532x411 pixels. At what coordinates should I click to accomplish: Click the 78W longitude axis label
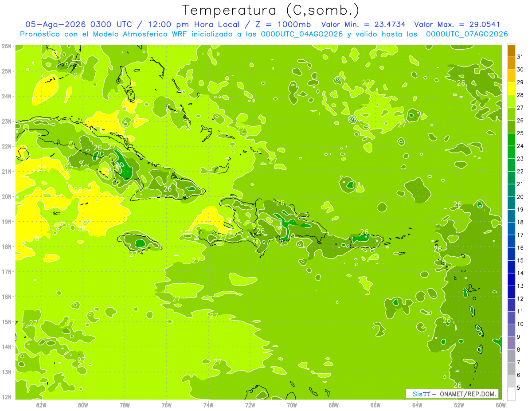tap(125, 405)
